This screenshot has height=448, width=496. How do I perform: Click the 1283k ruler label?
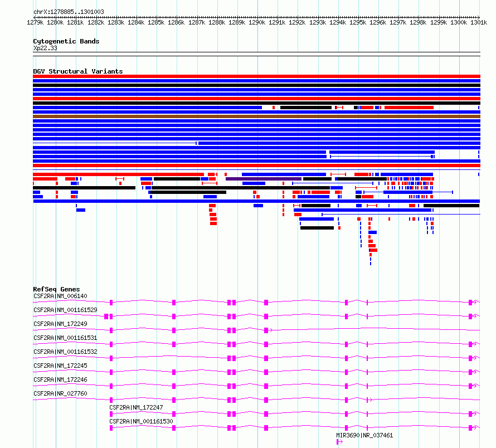116,22
